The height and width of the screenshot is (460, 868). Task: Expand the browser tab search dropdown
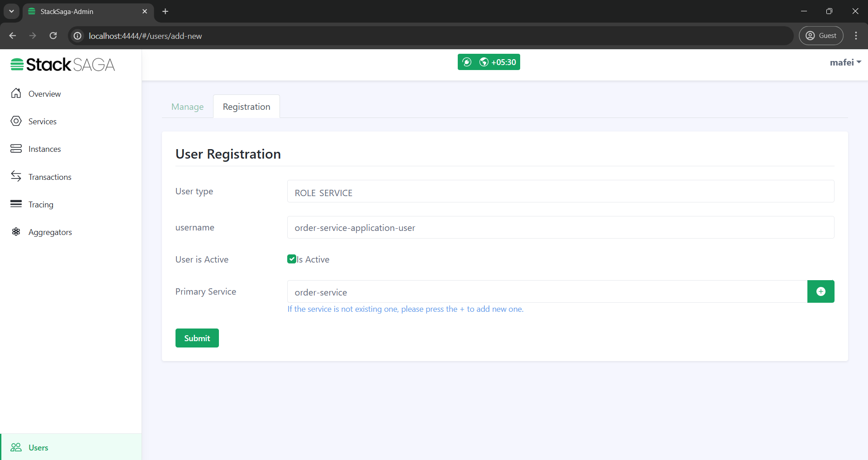tap(11, 11)
